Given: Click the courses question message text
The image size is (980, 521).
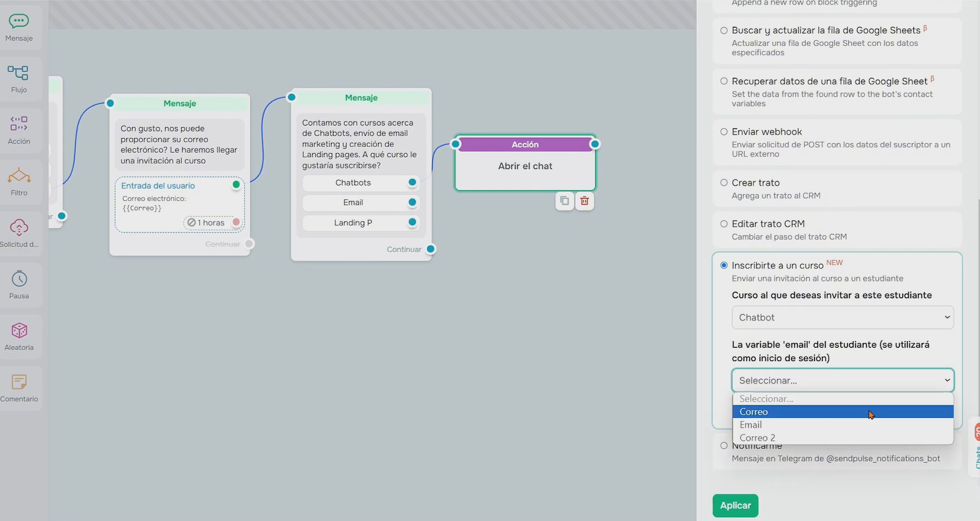Looking at the screenshot, I should [x=361, y=144].
